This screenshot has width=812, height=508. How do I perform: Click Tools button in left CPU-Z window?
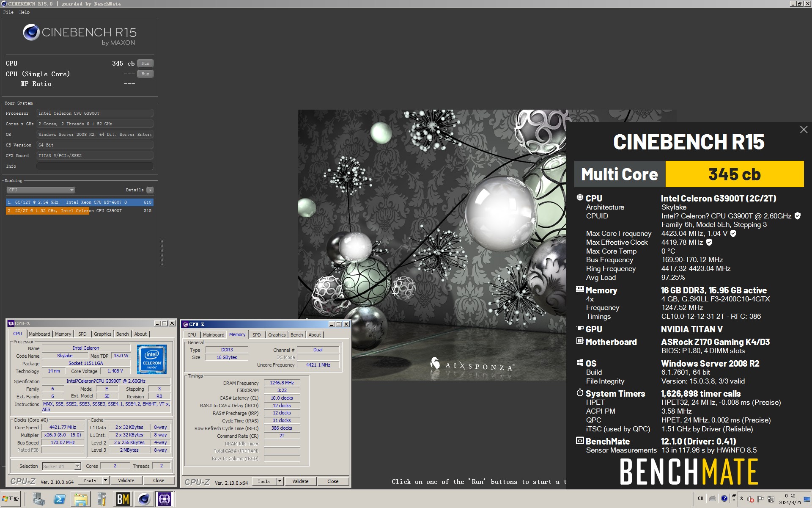[90, 480]
